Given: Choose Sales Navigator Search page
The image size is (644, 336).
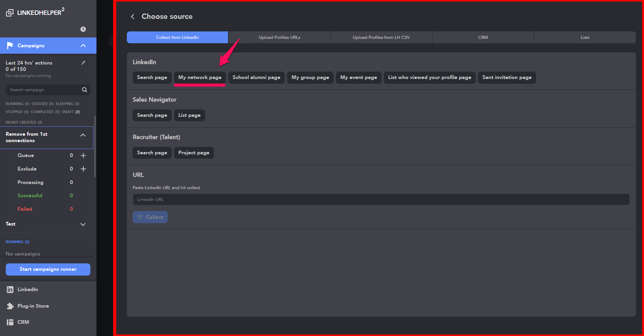Looking at the screenshot, I should click(x=152, y=115).
